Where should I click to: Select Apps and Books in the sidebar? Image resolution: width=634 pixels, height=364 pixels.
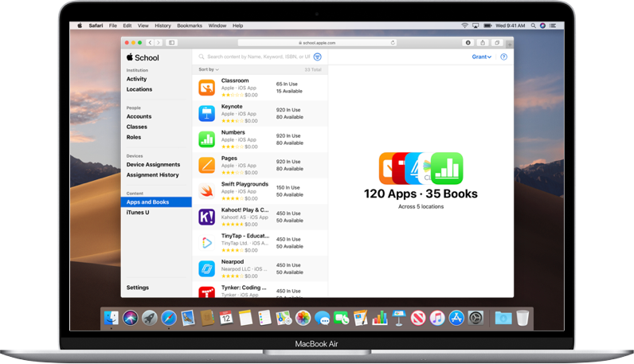156,202
